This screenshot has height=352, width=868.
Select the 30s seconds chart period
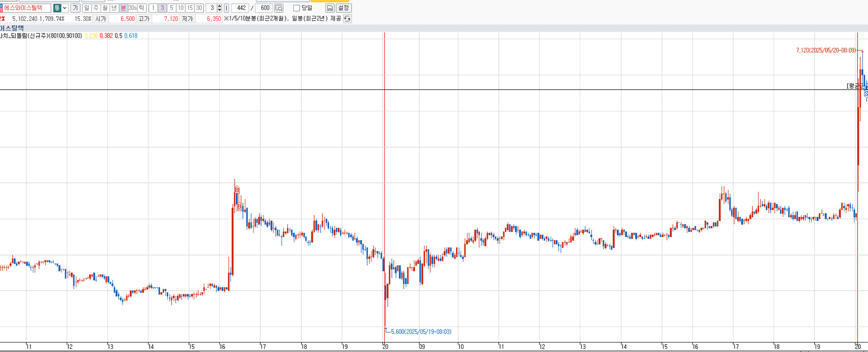click(132, 8)
